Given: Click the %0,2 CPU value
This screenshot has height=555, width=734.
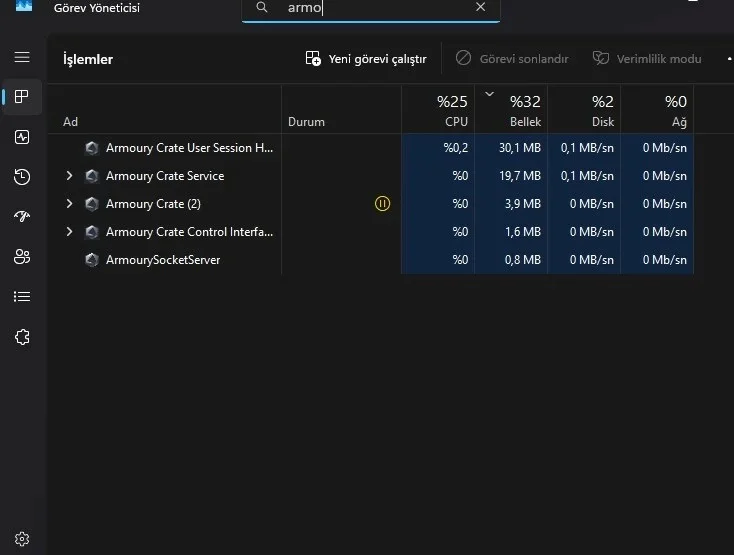Looking at the screenshot, I should click(x=455, y=148).
